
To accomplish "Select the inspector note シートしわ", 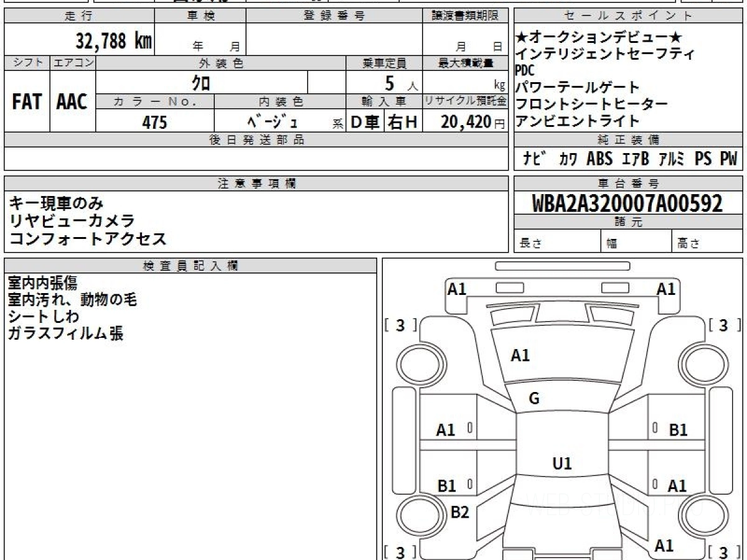I will coord(43,316).
